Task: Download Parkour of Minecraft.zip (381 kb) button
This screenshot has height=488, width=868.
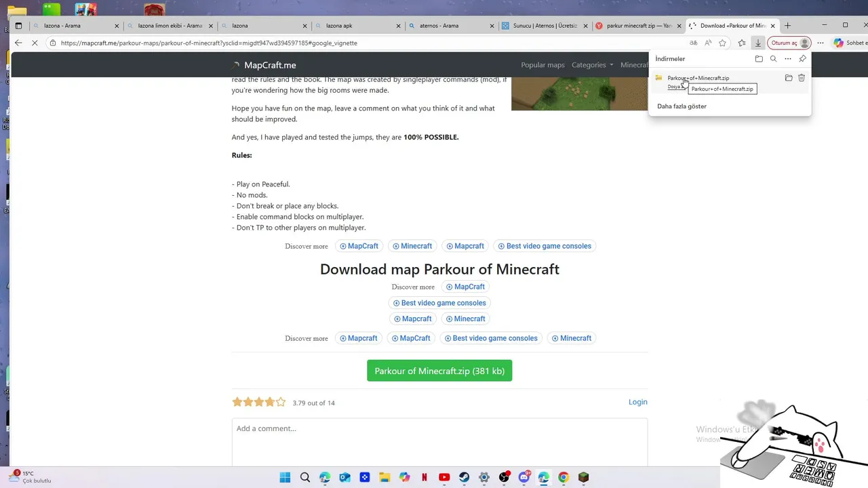Action: tap(439, 371)
